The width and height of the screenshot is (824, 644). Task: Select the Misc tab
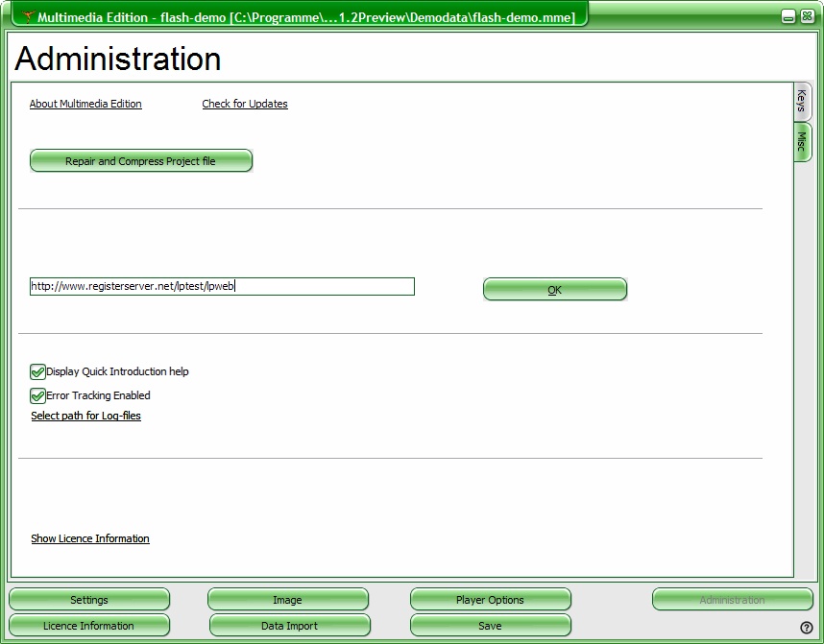802,142
